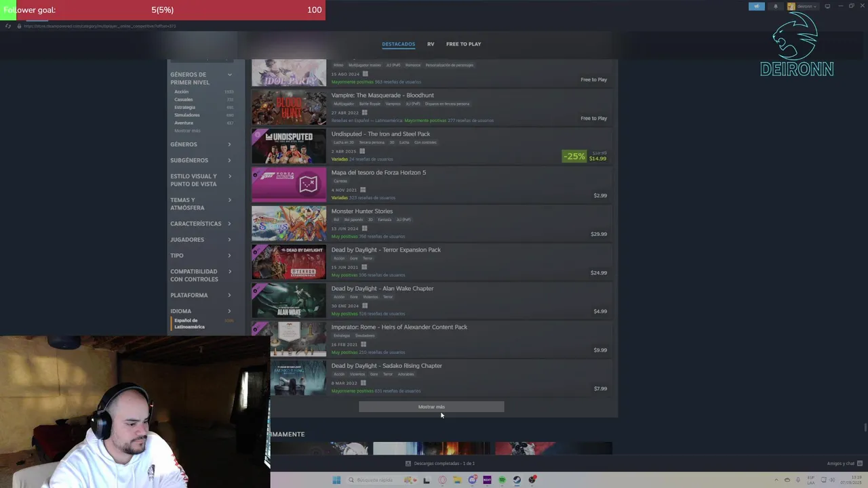868x488 pixels.
Task: Click the deironn profile avatar
Action: pos(791,6)
